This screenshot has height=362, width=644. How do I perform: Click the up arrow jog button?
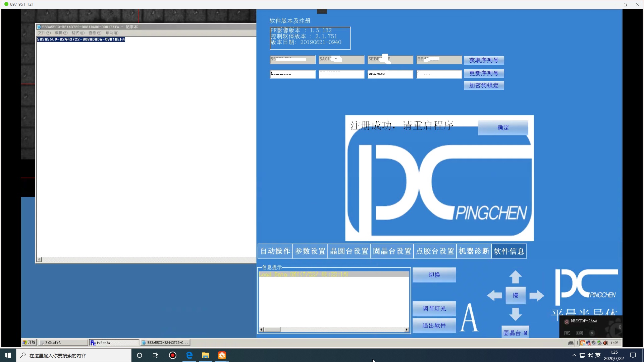coord(516,277)
